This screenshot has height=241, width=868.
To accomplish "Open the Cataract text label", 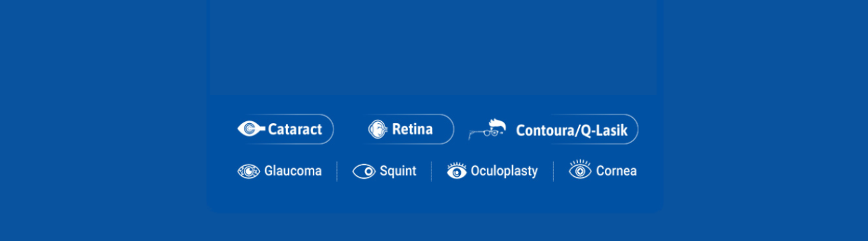I will [x=295, y=130].
